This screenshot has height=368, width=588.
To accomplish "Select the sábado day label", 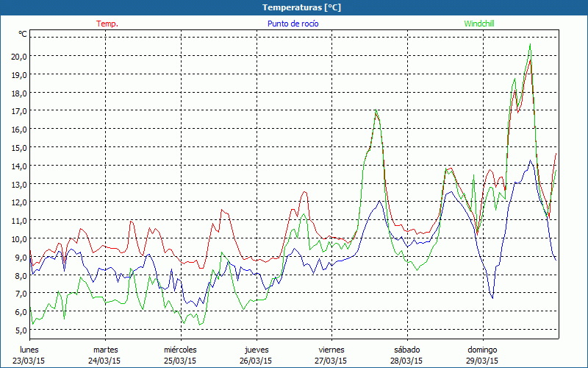I will point(406,350).
